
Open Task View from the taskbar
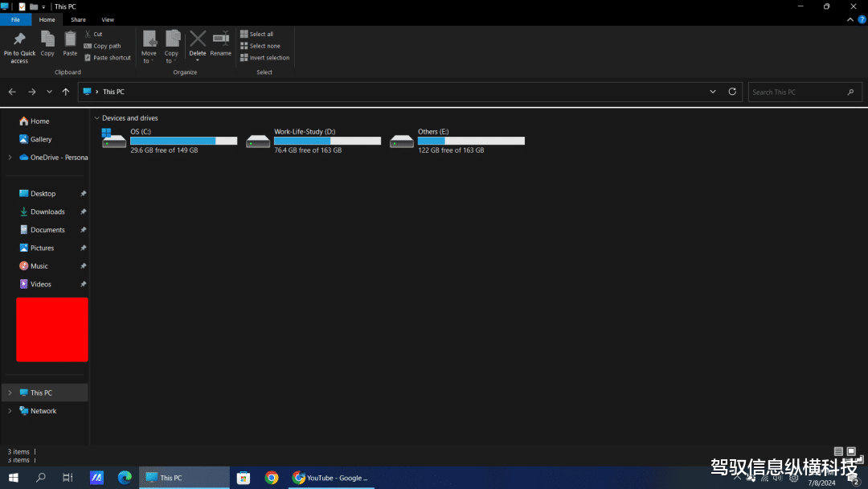pyautogui.click(x=68, y=478)
